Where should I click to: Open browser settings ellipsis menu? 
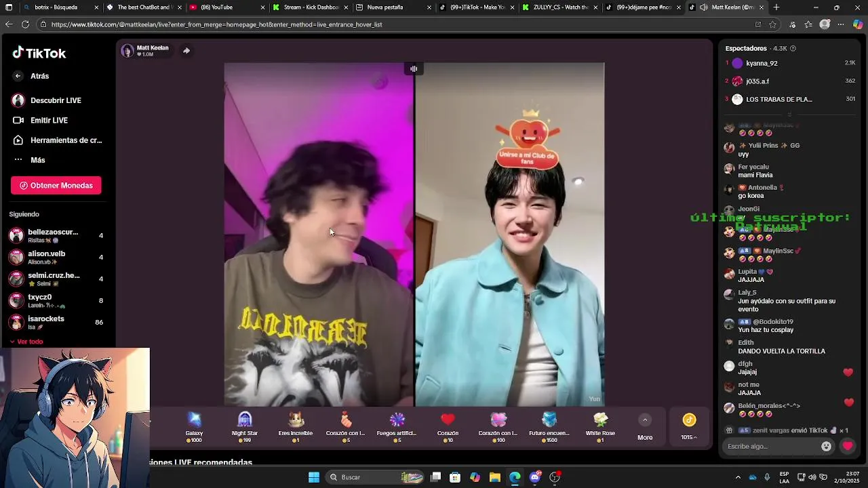click(841, 24)
